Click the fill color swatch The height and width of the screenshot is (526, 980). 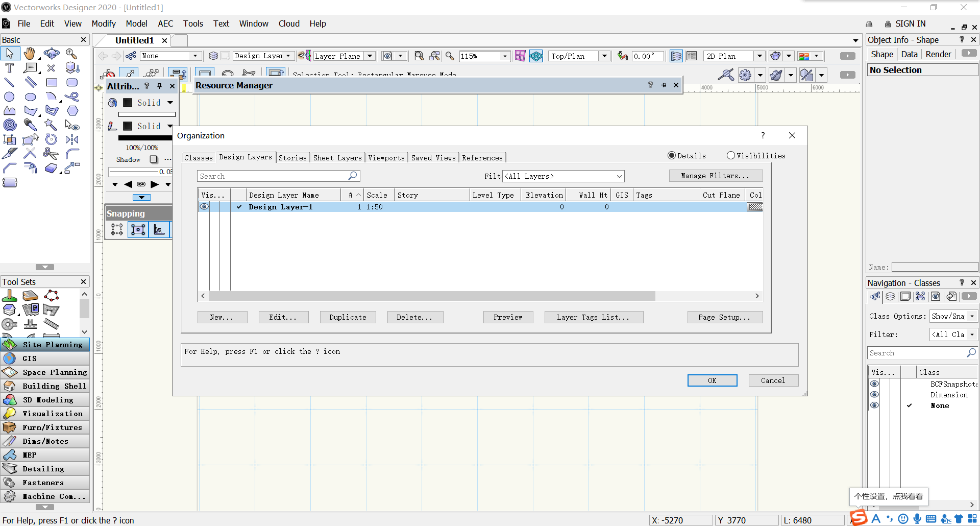[128, 103]
